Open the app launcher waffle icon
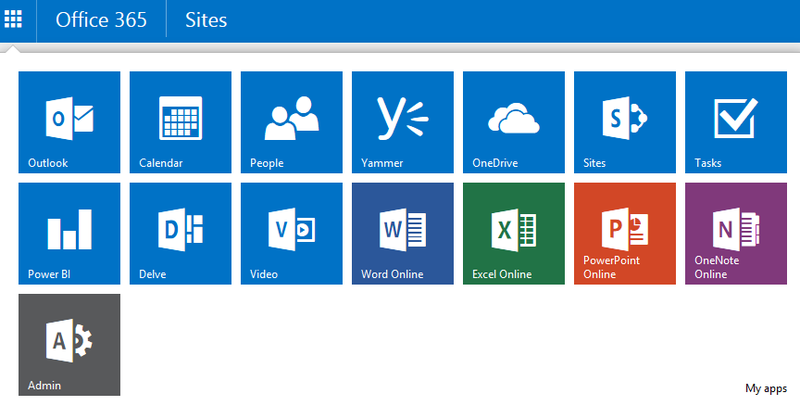This screenshot has height=406, width=800. point(13,20)
